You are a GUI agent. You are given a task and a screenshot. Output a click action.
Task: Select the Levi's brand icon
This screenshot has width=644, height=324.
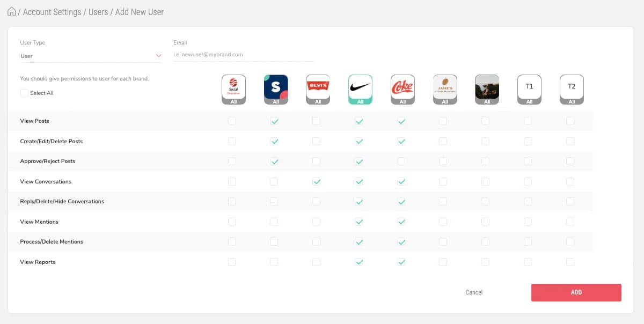318,90
